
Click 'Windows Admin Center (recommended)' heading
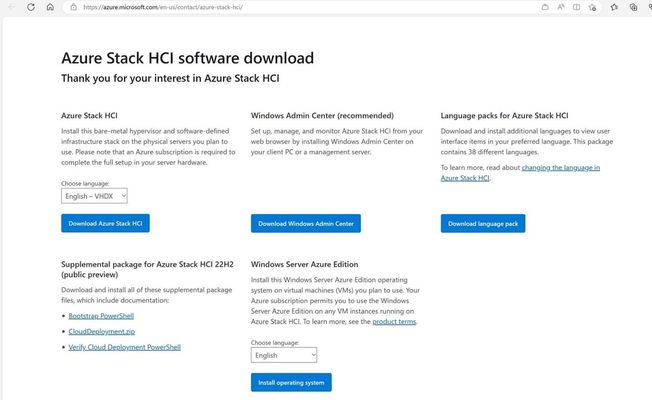pyautogui.click(x=322, y=116)
